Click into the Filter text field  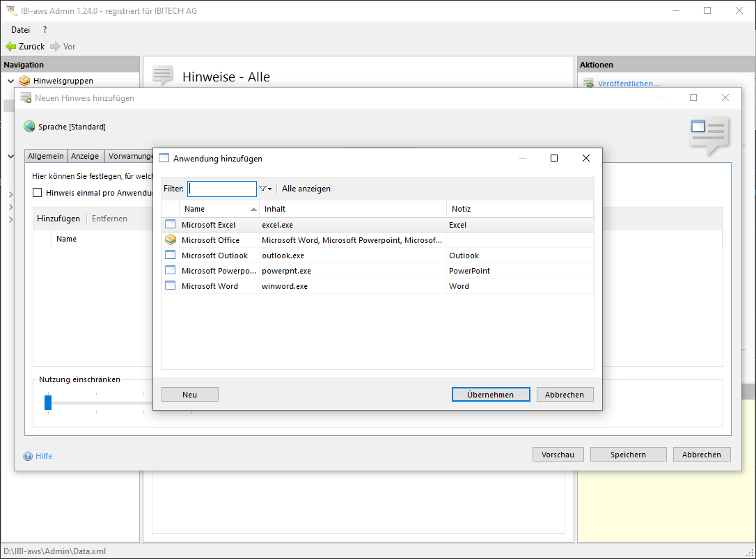point(222,189)
